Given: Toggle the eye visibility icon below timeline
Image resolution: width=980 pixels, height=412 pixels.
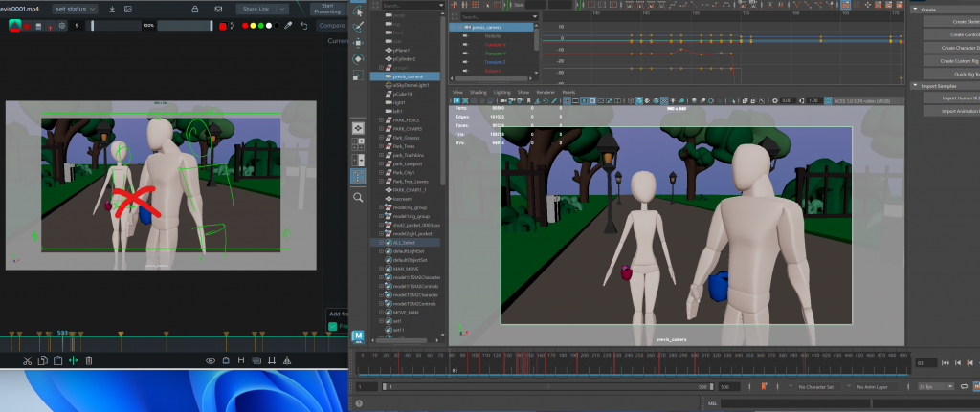Looking at the screenshot, I should (211, 360).
